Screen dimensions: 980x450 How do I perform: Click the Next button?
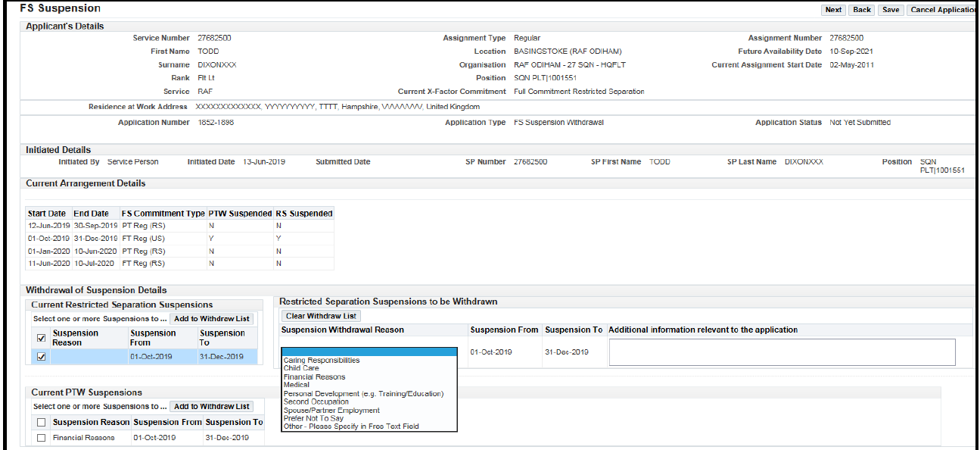pos(833,10)
